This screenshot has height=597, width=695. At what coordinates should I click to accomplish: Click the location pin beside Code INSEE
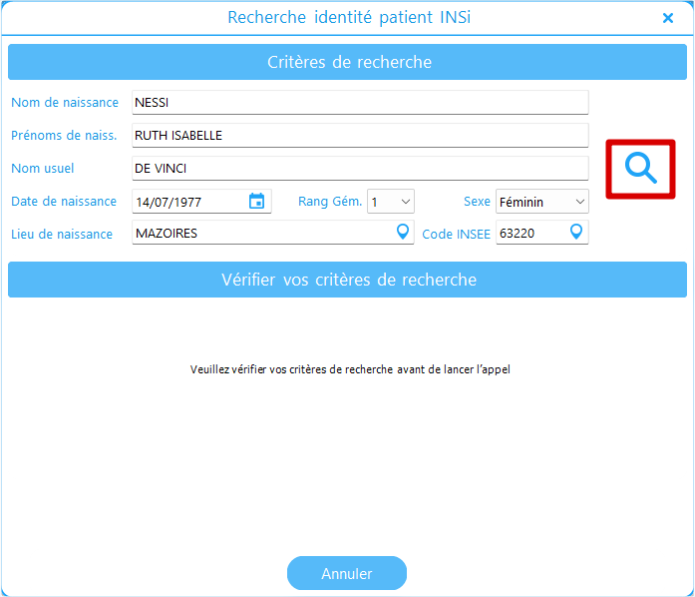[x=576, y=232]
